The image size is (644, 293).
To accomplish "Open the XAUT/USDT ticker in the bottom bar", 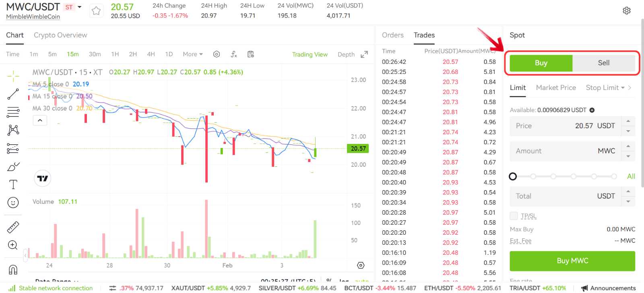I will [211, 288].
